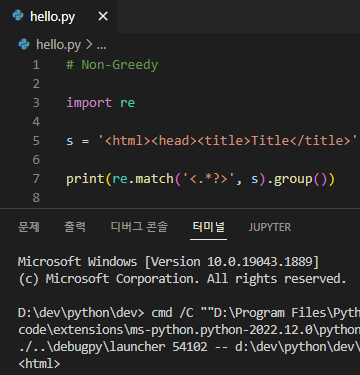Click the '# Non-Greedy' comment line
The height and width of the screenshot is (375, 360).
(x=112, y=65)
